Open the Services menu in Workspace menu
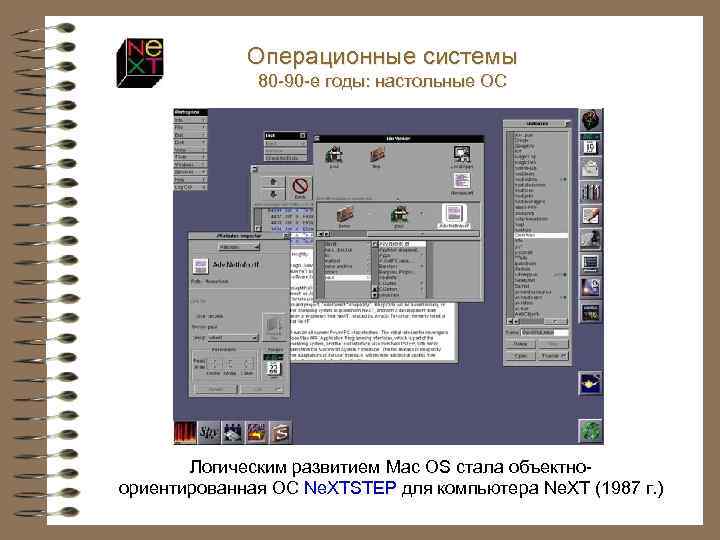This screenshot has width=720, height=540. click(191, 172)
